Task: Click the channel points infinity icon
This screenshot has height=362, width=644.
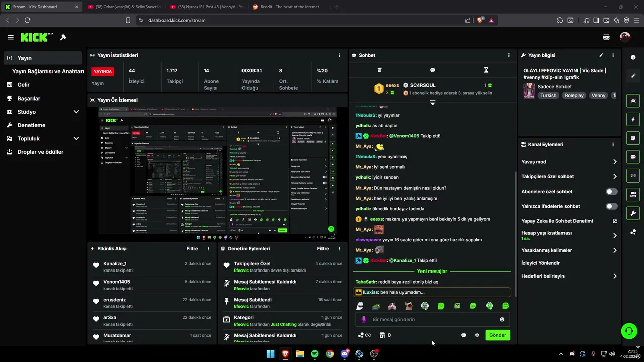Action: [365, 335]
